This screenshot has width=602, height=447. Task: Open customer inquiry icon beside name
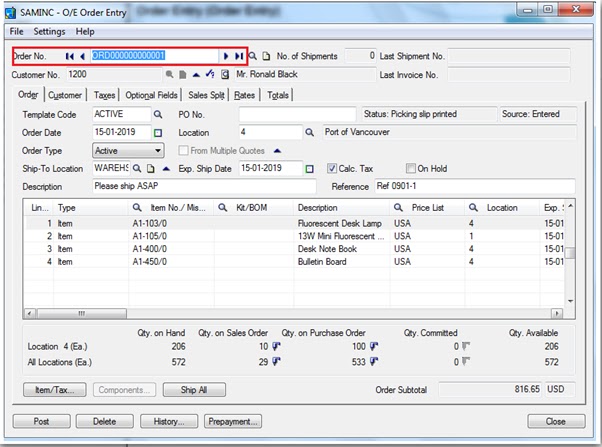[x=225, y=74]
